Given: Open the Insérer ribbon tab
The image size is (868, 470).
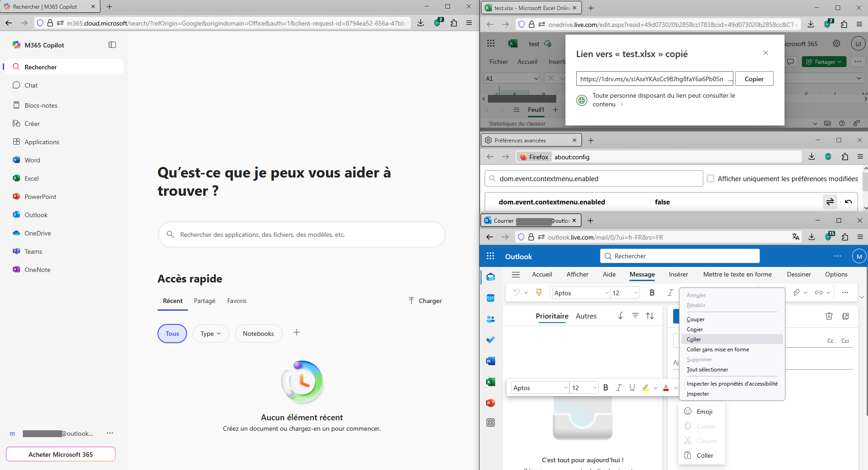Looking at the screenshot, I should [678, 274].
